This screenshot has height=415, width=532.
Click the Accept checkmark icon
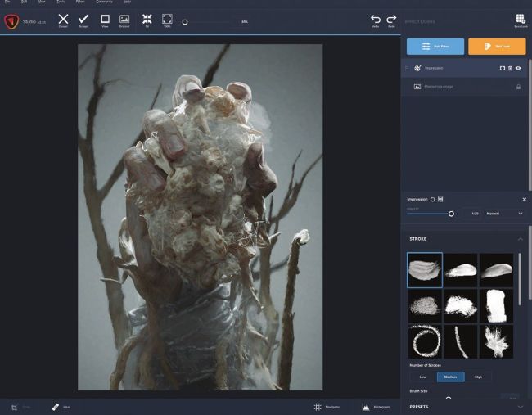83,20
